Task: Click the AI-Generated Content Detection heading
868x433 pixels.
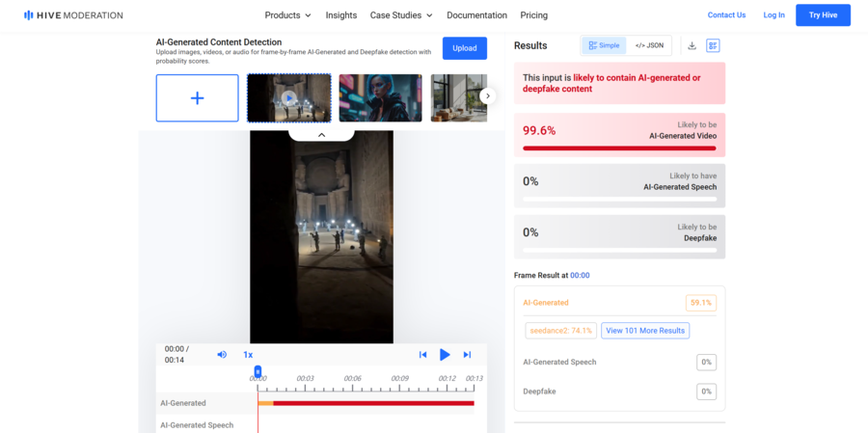Action: (219, 42)
